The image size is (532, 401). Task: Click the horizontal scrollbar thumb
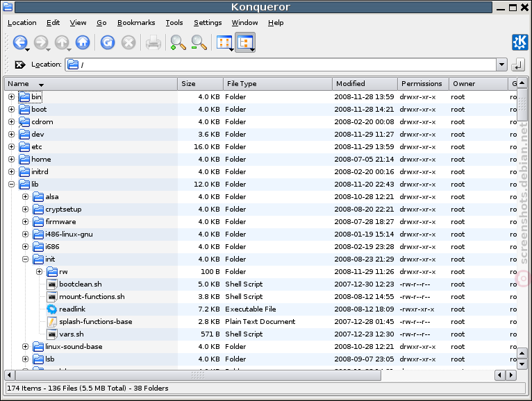198,375
